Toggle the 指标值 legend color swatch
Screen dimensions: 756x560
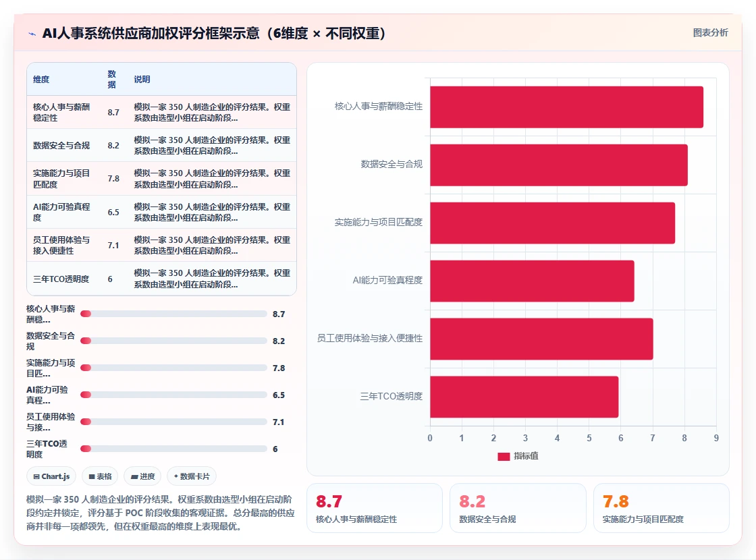click(504, 456)
